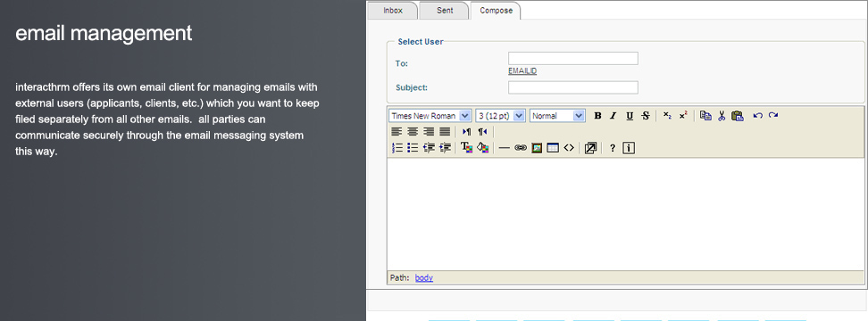Redo the last edit
The width and height of the screenshot is (868, 321).
pos(773,116)
